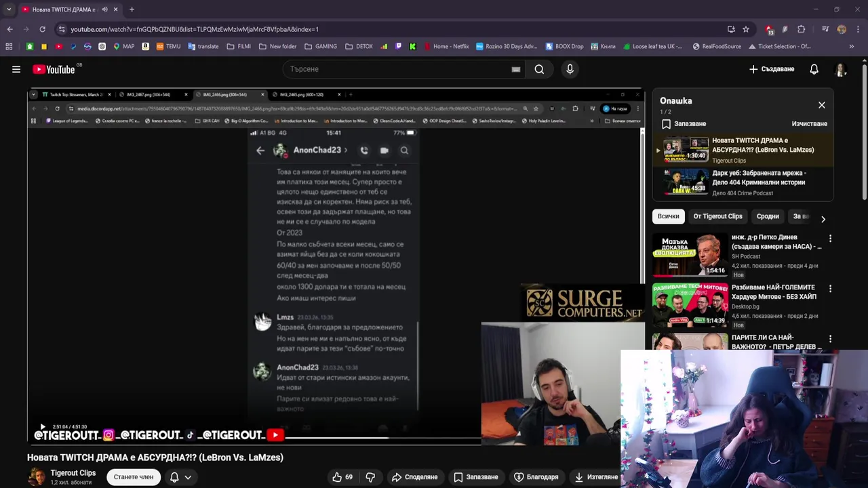Open the YouTube guide hamburger menu
Image resolution: width=868 pixels, height=488 pixels.
tap(16, 69)
